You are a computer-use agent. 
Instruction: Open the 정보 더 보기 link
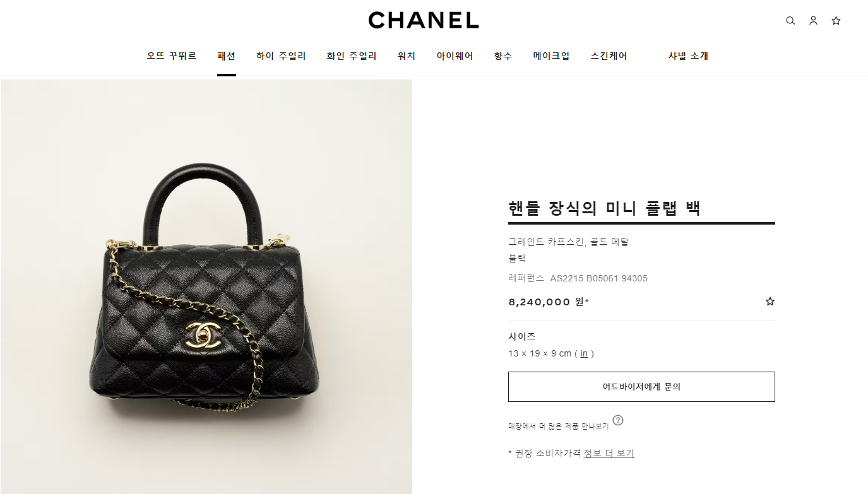click(609, 454)
